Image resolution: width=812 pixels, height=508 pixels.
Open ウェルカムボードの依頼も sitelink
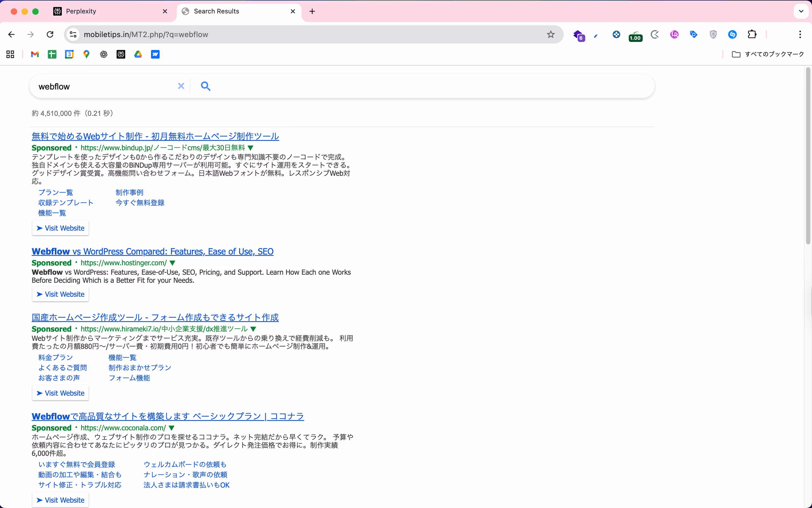tap(185, 465)
